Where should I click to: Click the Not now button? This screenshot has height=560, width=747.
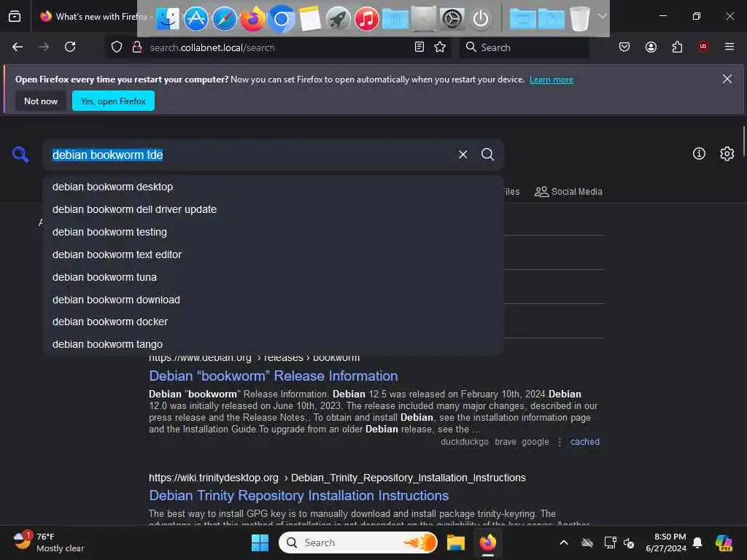click(x=41, y=101)
